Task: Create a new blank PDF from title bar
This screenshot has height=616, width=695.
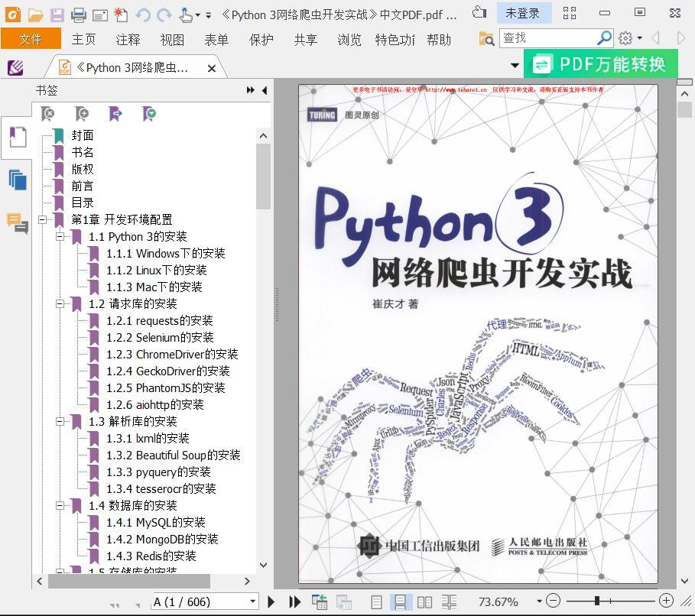Action: click(x=121, y=15)
